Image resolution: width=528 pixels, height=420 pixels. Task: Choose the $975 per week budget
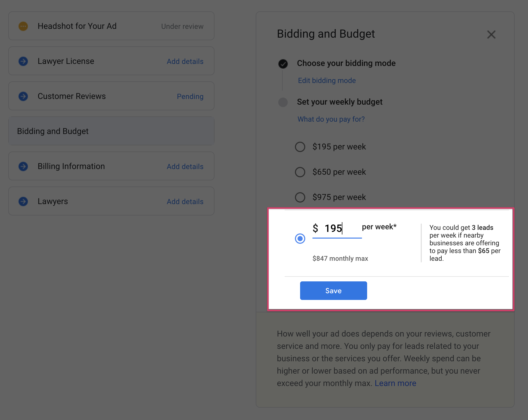point(300,197)
